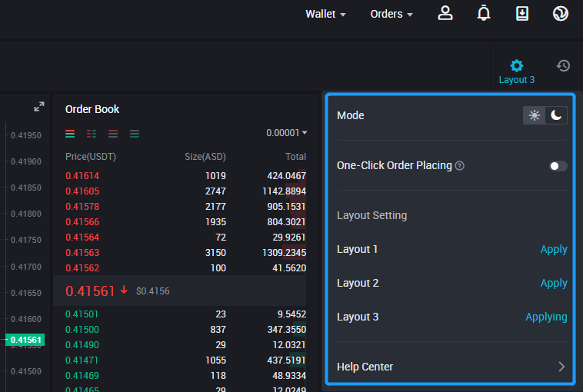The height and width of the screenshot is (392, 583).
Task: Click help icon beside One-Click Order Placing
Action: [460, 166]
